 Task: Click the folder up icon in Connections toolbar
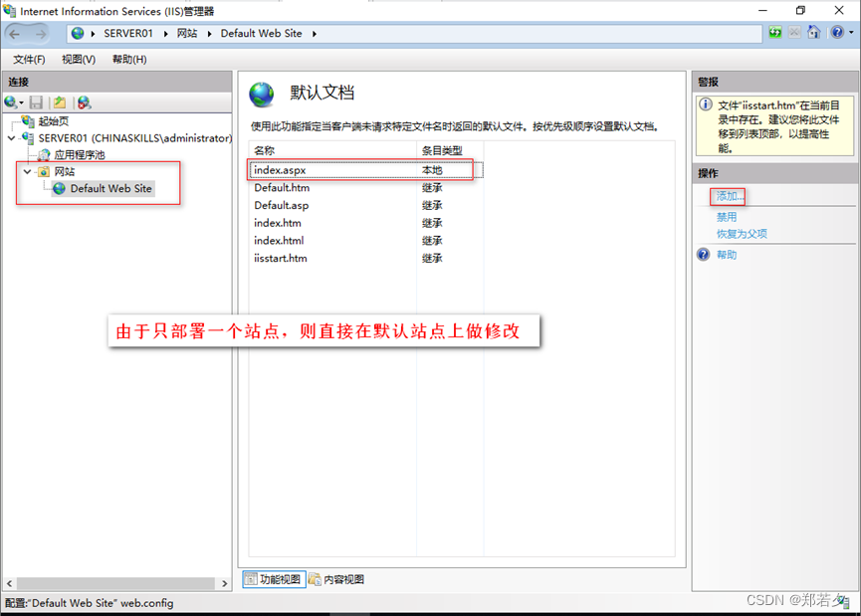pos(60,103)
